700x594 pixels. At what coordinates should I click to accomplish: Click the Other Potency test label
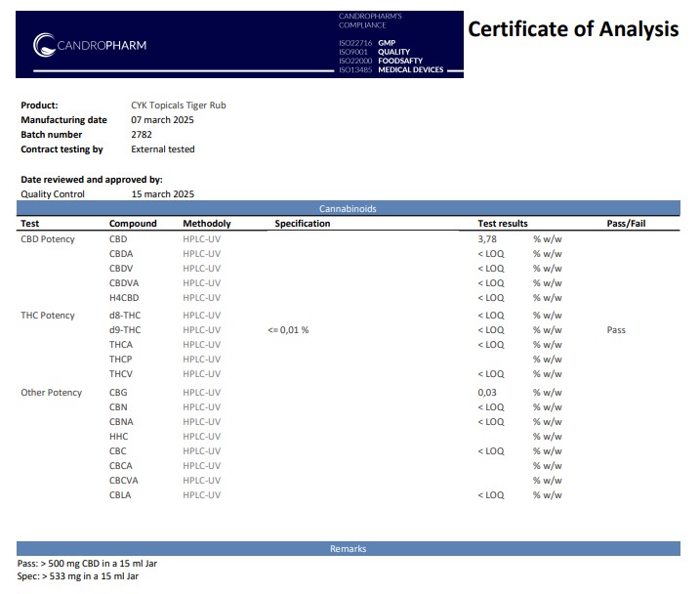[x=52, y=393]
